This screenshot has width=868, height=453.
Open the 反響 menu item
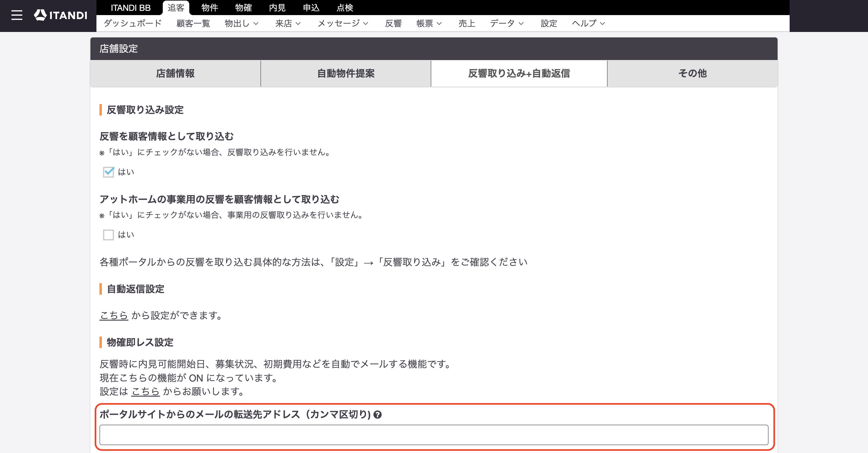point(393,23)
